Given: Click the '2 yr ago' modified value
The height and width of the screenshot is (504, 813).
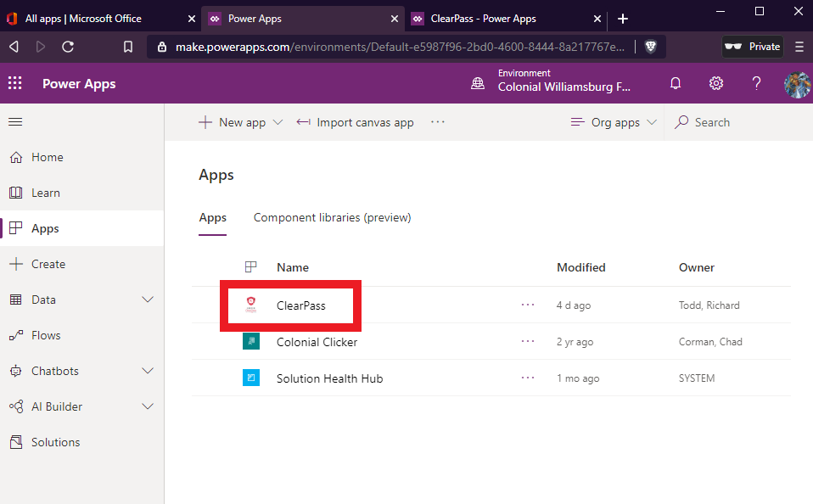Looking at the screenshot, I should click(575, 342).
